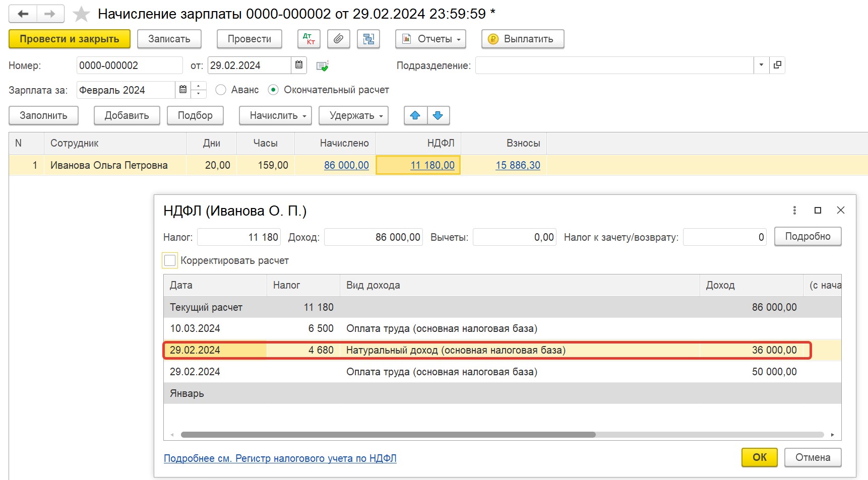Move row down with blue arrow
868x480 pixels.
[438, 115]
